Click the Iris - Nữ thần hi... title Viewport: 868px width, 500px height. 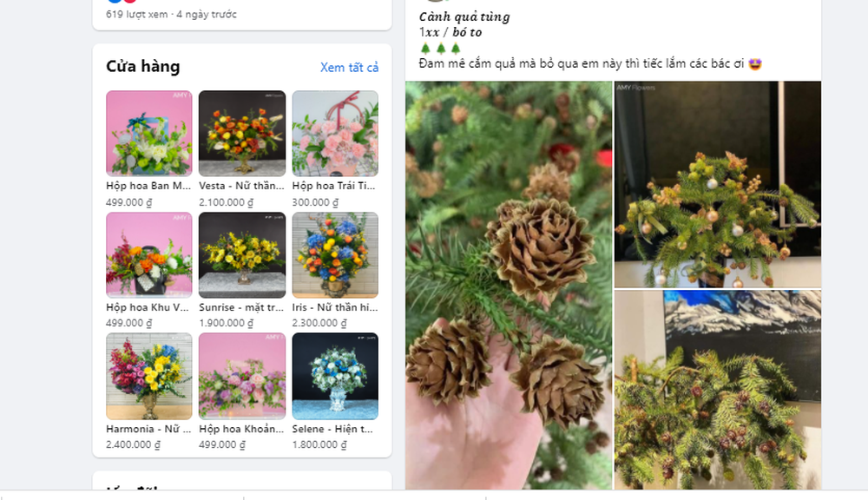335,307
